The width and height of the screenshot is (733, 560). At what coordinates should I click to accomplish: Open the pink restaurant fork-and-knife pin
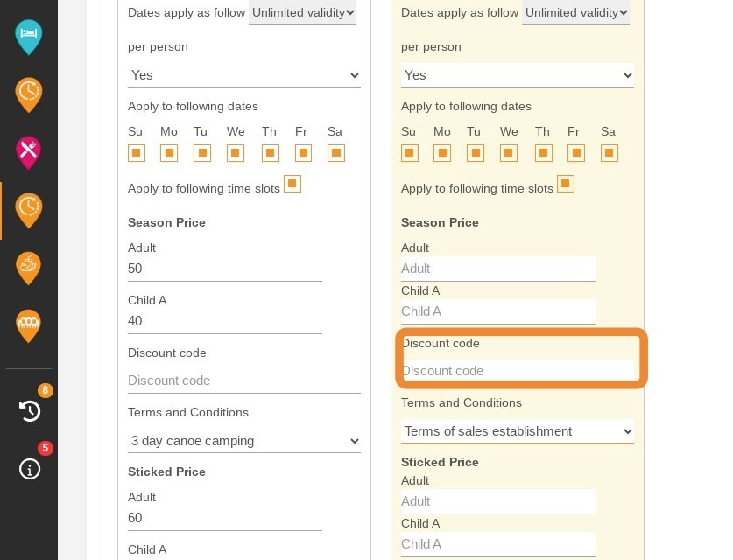pos(29,153)
